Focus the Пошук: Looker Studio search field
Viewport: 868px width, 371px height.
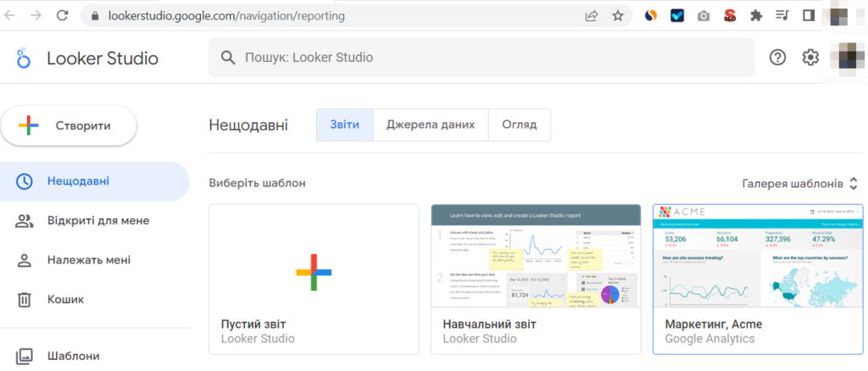[x=481, y=58]
